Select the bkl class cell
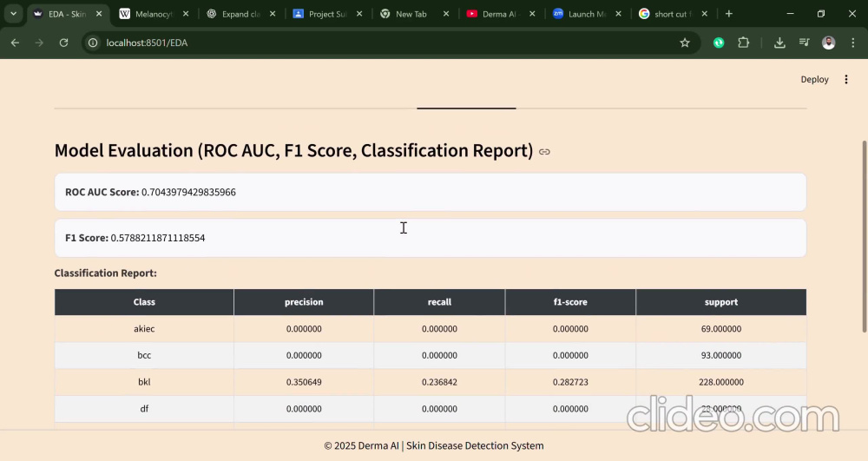Viewport: 868px width, 461px height. point(144,382)
